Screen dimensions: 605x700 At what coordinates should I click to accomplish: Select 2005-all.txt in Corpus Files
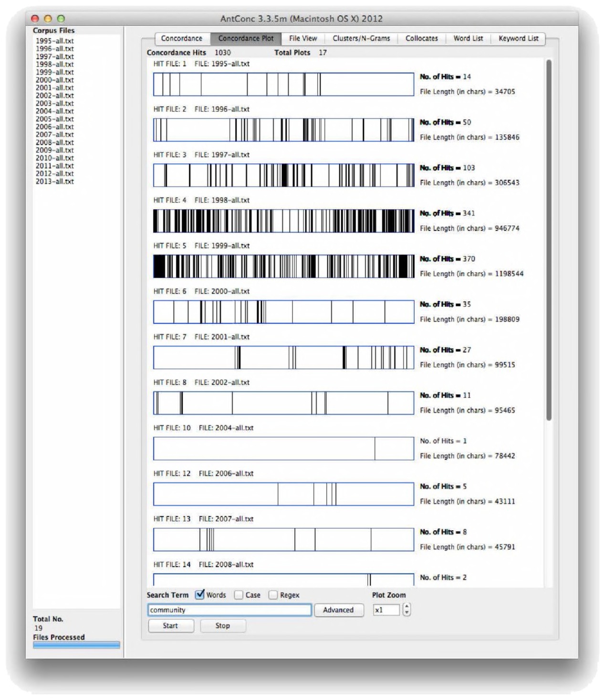(55, 119)
